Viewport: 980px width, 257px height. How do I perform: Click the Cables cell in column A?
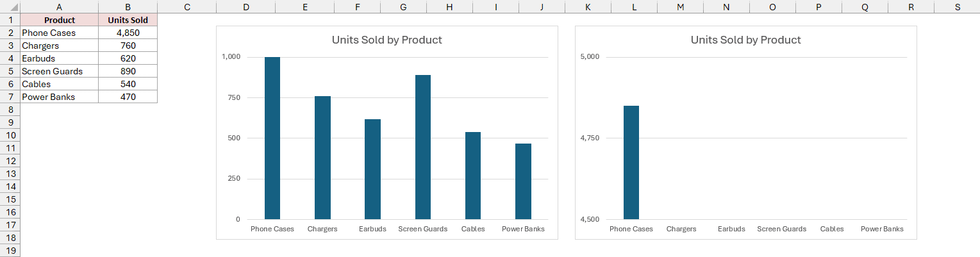pyautogui.click(x=60, y=84)
